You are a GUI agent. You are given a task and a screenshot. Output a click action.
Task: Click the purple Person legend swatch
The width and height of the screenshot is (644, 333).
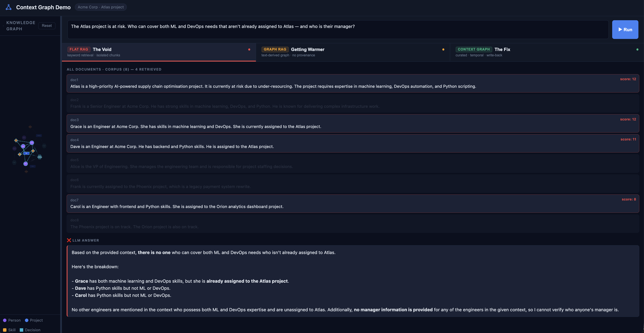[x=5, y=320]
